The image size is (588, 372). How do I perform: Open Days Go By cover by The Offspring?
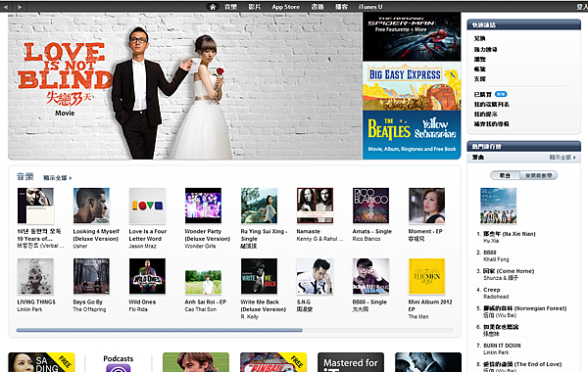click(91, 276)
